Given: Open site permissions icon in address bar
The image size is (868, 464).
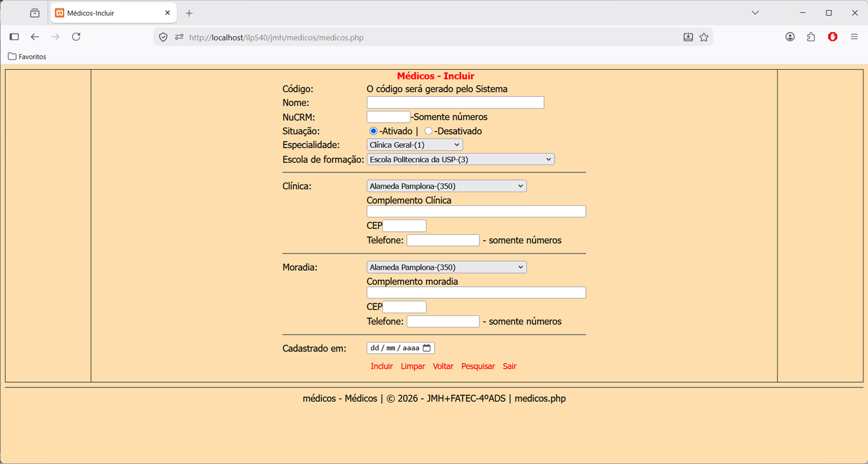Looking at the screenshot, I should point(179,37).
